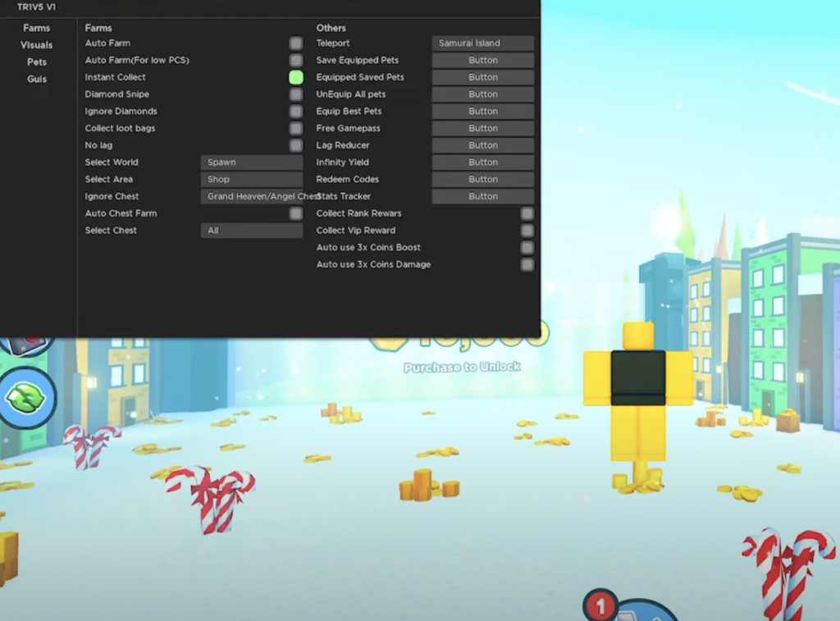840x621 pixels.
Task: Click the green refresh arrows game icon
Action: (x=27, y=398)
